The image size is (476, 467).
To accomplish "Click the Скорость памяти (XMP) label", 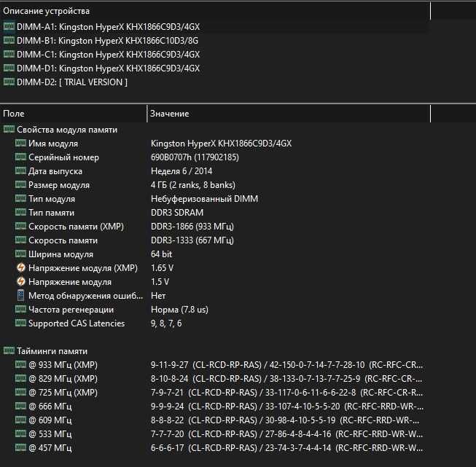I will pos(76,227).
